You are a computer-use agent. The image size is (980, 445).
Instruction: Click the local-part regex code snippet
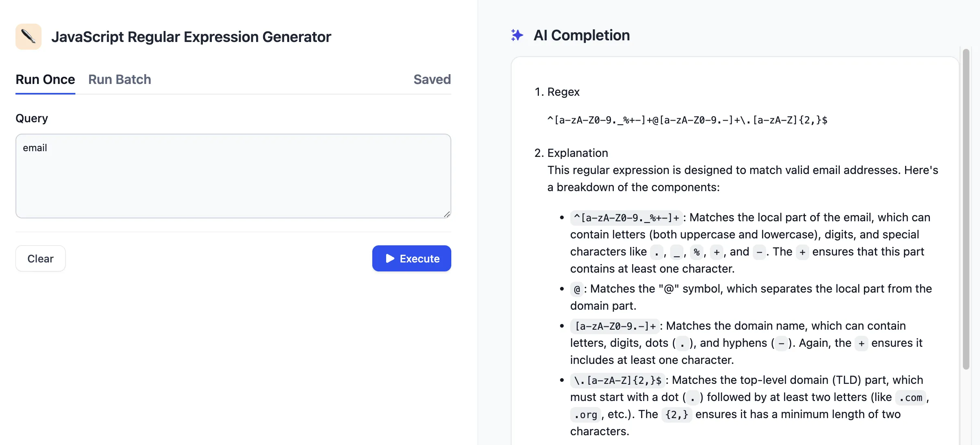pos(626,218)
